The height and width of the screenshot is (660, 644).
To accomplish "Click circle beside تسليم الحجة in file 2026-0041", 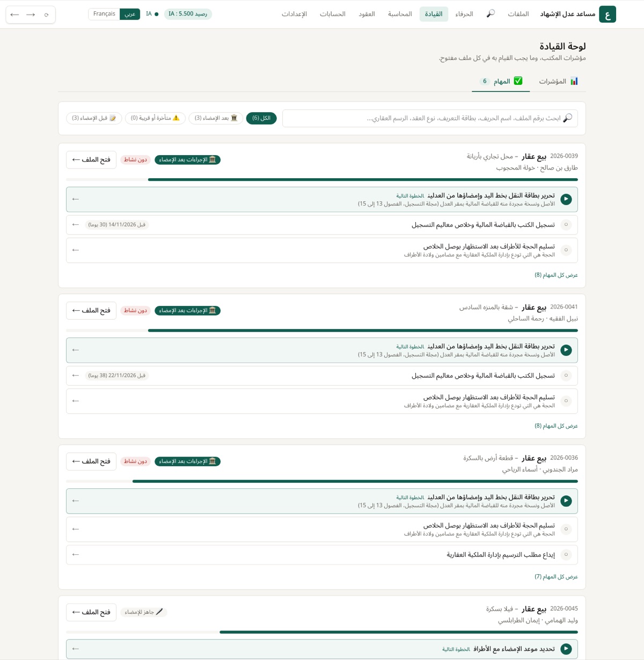I will coord(566,401).
